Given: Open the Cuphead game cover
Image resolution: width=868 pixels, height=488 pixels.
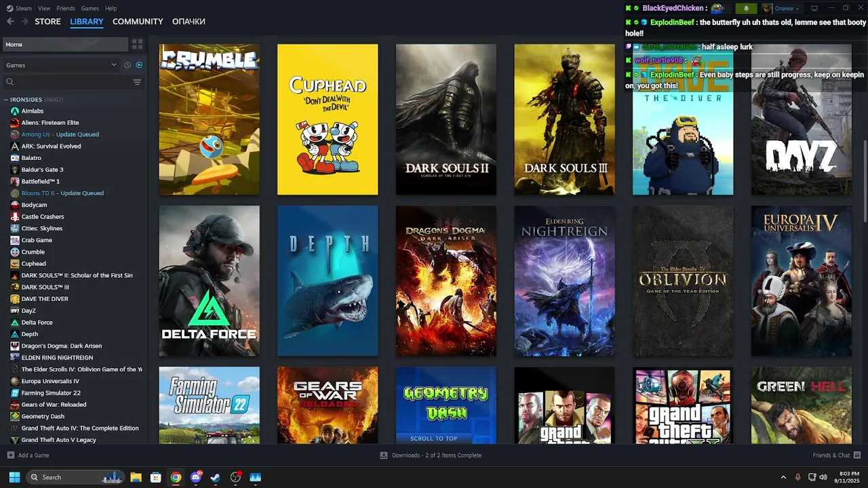Looking at the screenshot, I should pos(328,119).
